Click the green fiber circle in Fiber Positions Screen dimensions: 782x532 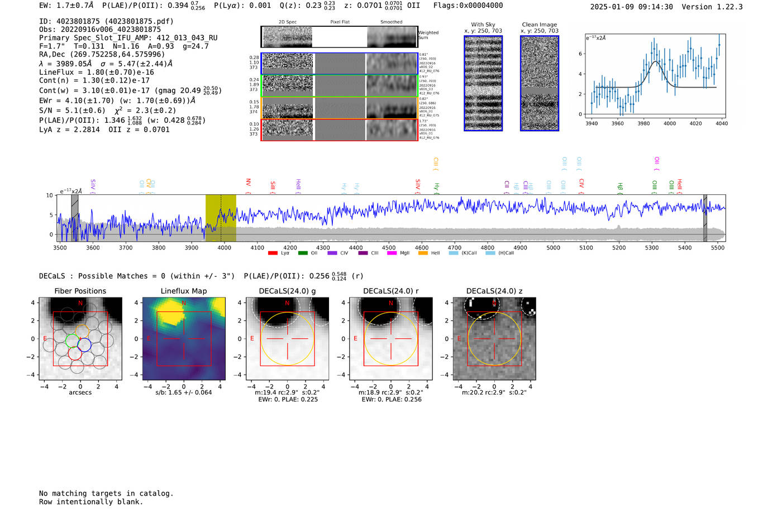[x=73, y=340]
